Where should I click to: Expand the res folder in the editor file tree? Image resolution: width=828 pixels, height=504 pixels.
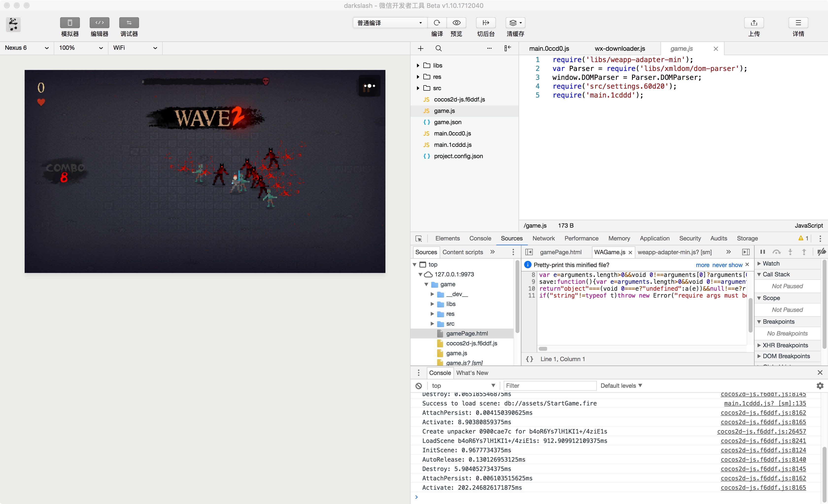point(418,77)
